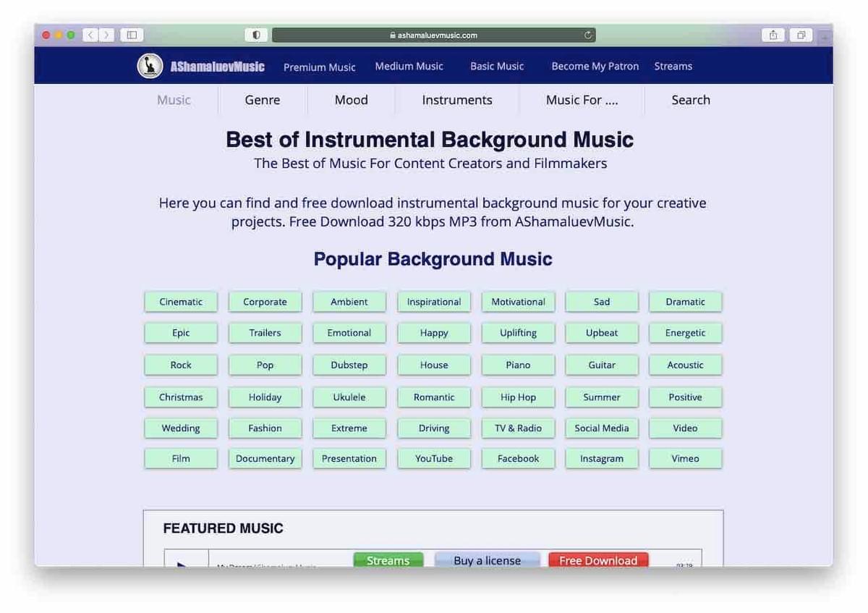Open the Hip Hop music category
Image resolution: width=868 pixels, height=613 pixels.
(x=518, y=397)
